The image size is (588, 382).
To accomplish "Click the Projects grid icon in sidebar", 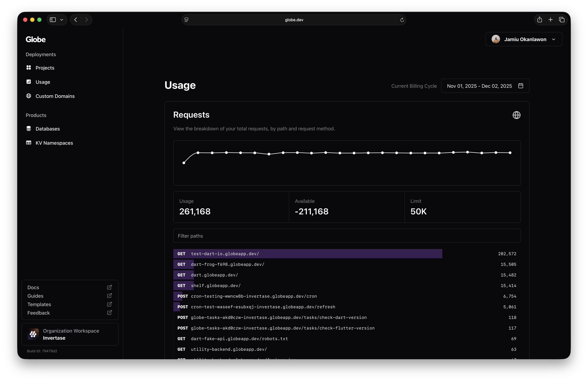I will pos(29,68).
